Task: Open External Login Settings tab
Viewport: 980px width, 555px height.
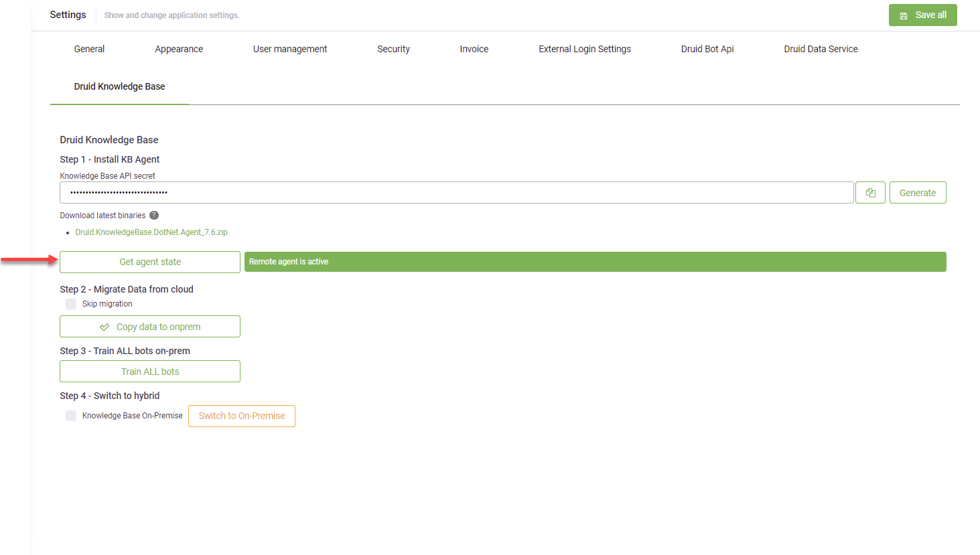Action: [584, 49]
